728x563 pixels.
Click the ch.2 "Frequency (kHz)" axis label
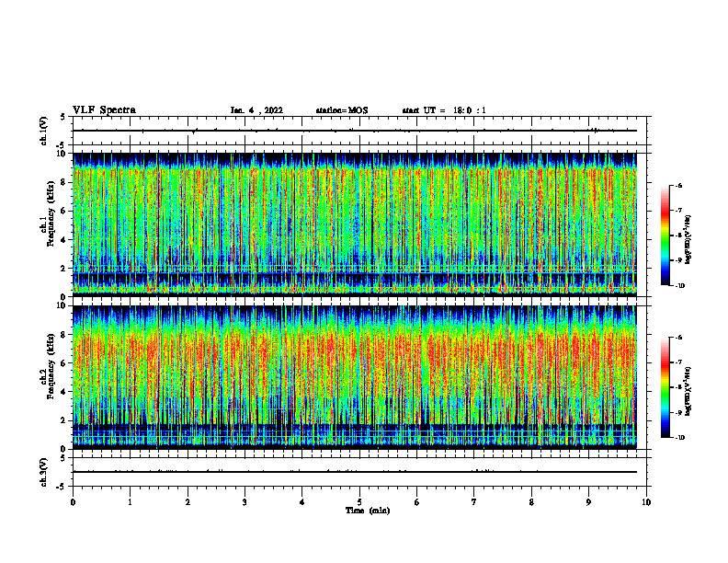[51, 366]
